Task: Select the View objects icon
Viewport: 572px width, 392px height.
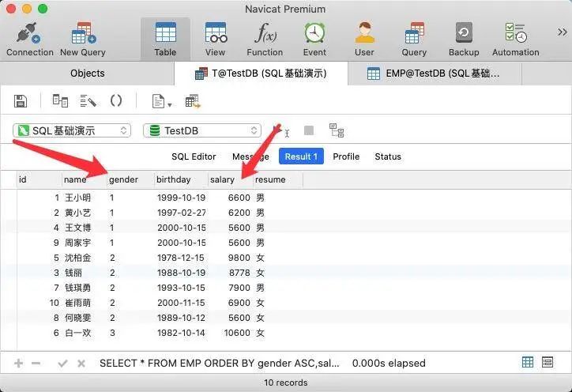Action: 215,36
